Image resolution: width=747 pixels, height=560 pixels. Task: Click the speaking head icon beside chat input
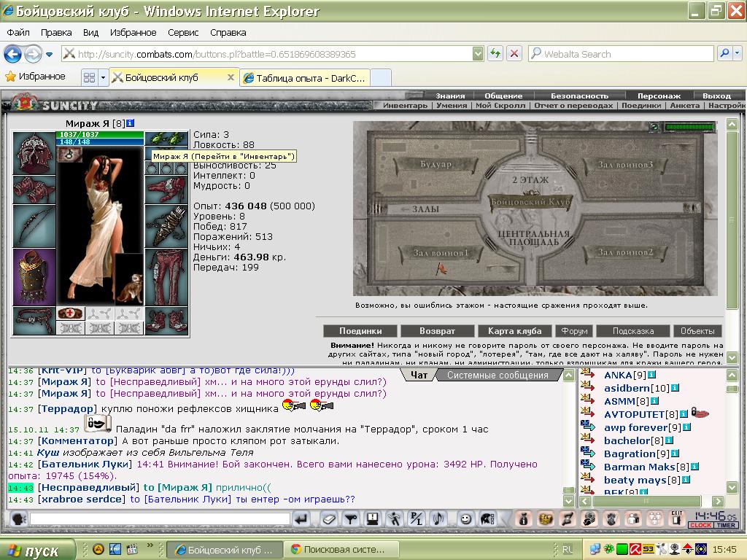click(x=18, y=518)
